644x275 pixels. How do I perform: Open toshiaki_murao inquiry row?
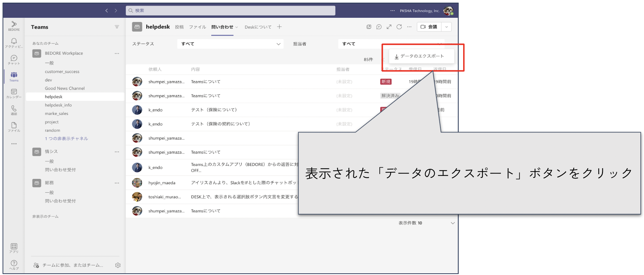(212, 197)
